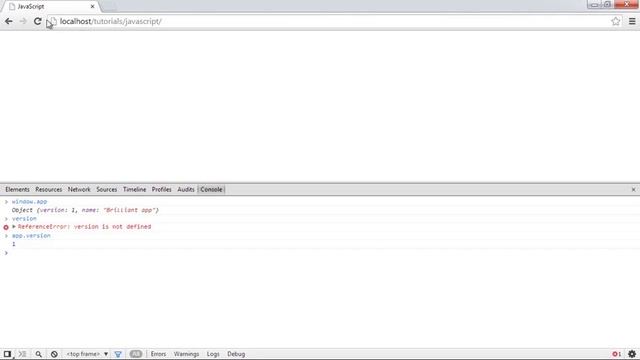This screenshot has width=640, height=360.
Task: Maximize the browser window
Action: pos(607,4)
